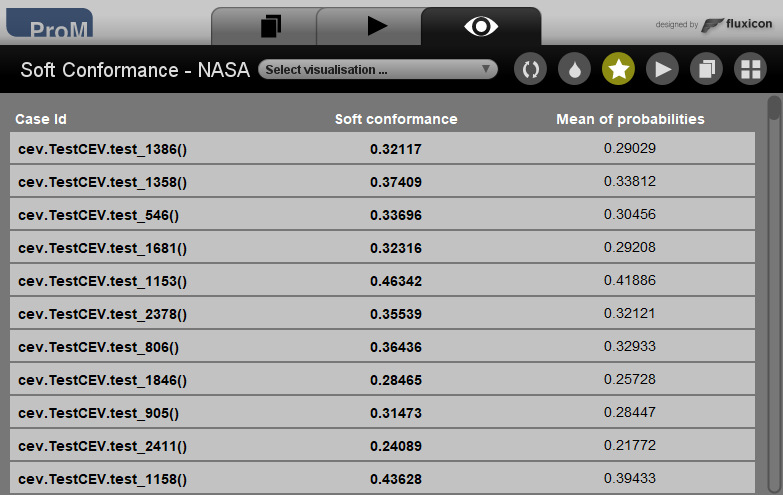Click the fluxicon logo

tap(737, 25)
